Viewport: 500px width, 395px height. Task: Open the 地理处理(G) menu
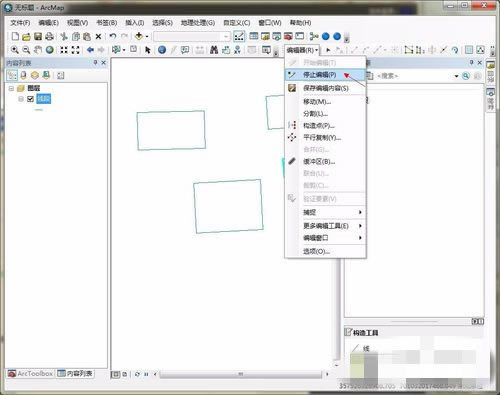pyautogui.click(x=198, y=23)
